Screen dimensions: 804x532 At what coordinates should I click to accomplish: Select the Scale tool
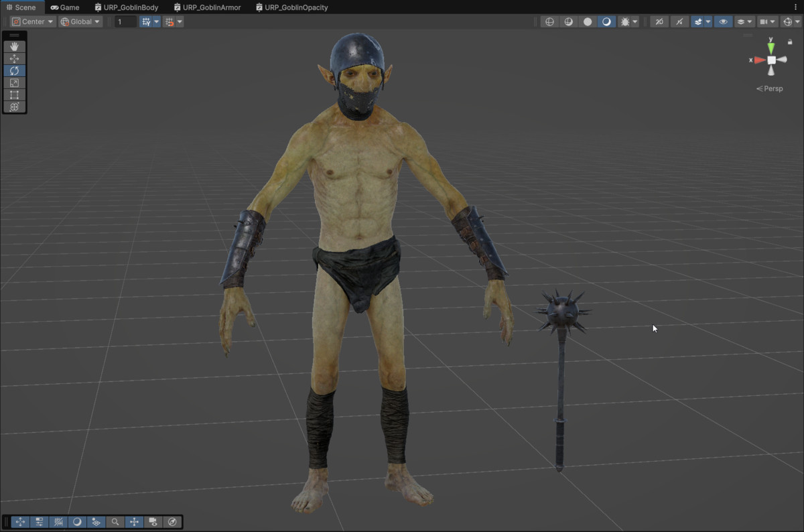(14, 82)
